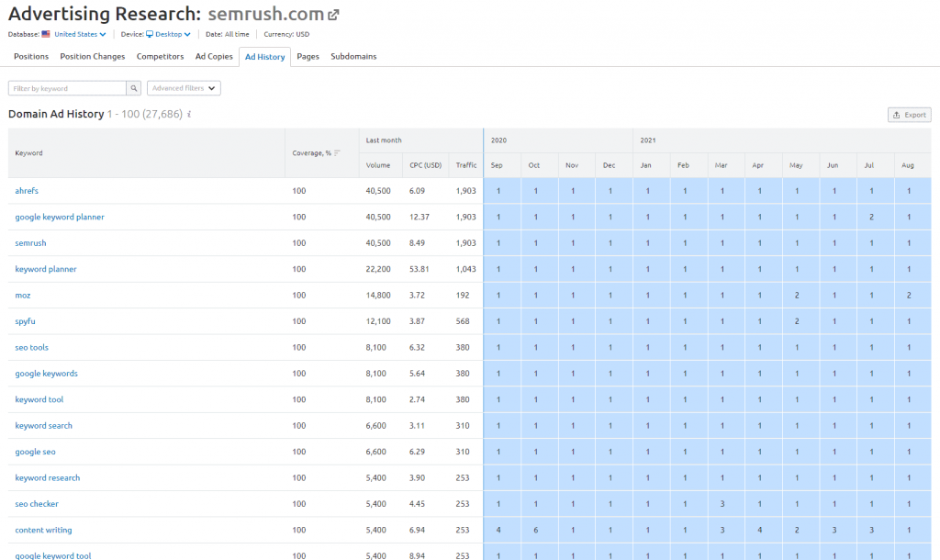The height and width of the screenshot is (560, 940).
Task: Open the Competitors tab
Action: (160, 56)
